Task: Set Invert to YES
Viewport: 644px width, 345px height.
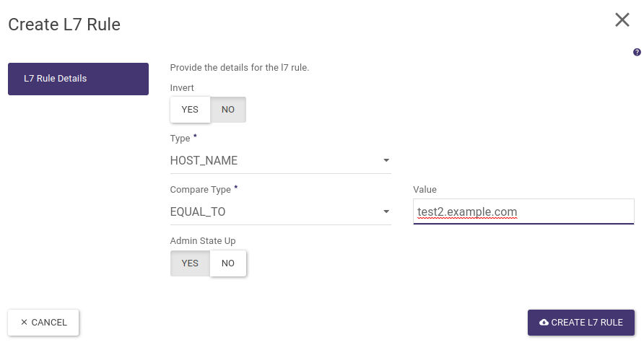Action: (x=190, y=110)
